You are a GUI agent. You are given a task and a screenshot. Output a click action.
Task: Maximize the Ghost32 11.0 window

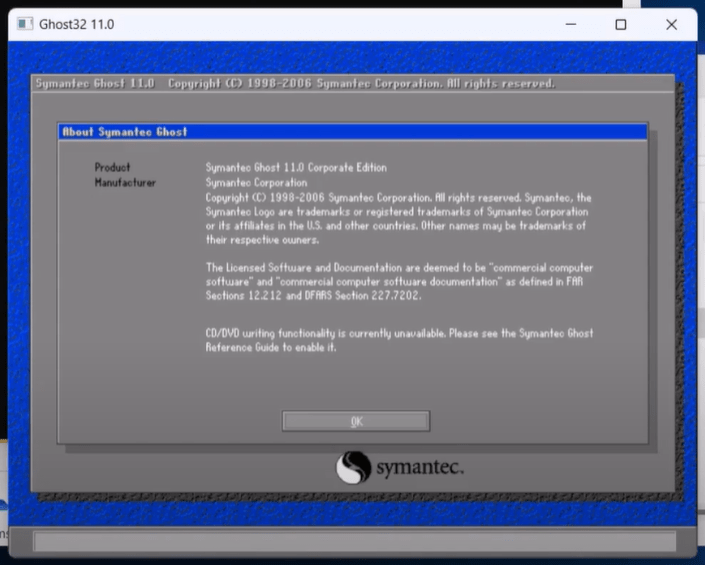(620, 23)
